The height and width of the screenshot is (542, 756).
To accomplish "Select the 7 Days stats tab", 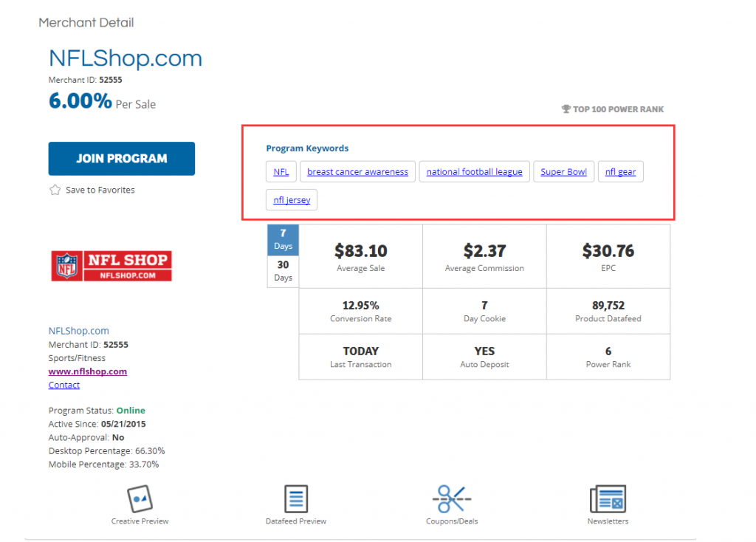I will pos(283,240).
